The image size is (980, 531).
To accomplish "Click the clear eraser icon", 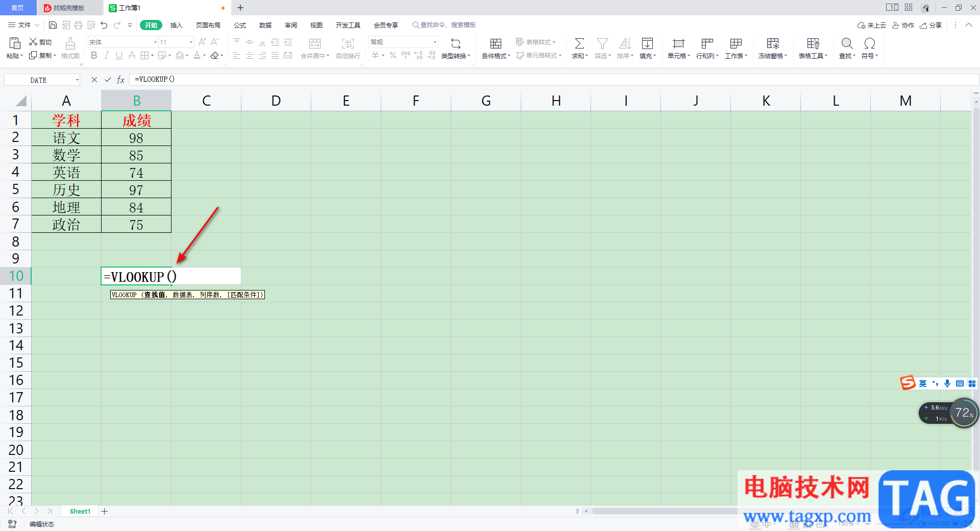I will pyautogui.click(x=215, y=55).
